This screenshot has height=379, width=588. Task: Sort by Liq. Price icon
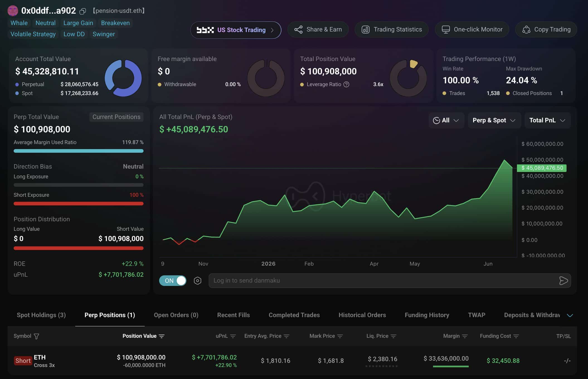pos(393,336)
